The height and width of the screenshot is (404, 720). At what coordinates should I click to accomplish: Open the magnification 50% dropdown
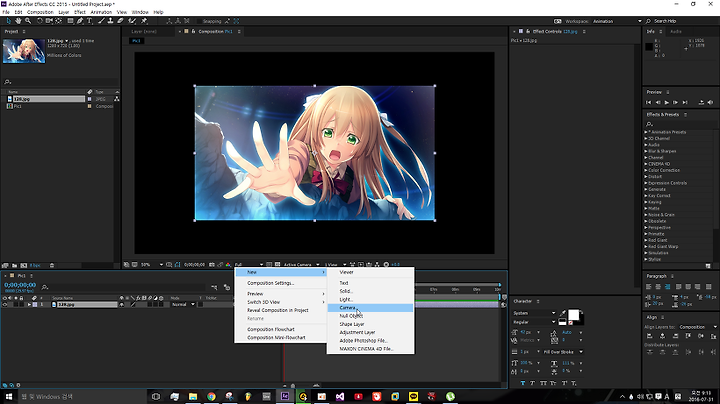[152, 264]
